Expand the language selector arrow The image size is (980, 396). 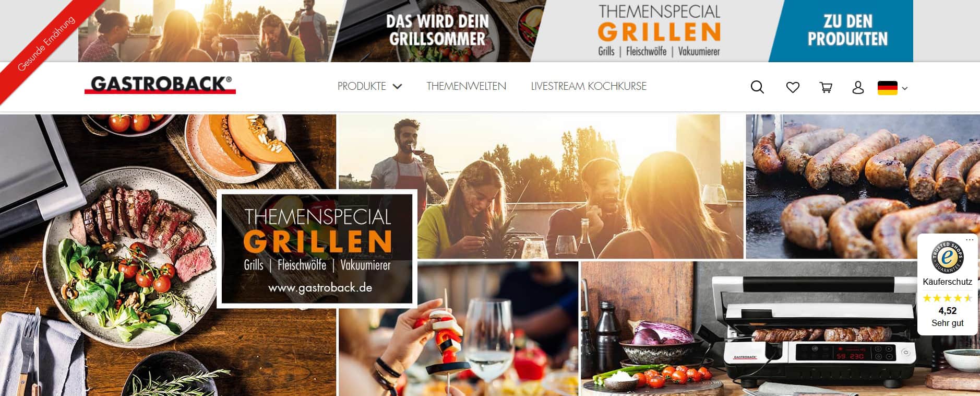905,88
